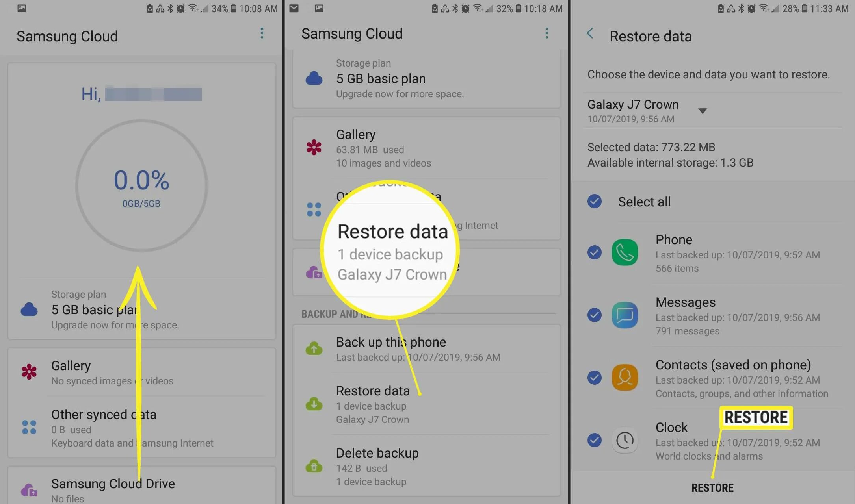The width and height of the screenshot is (855, 504).
Task: Tap the Clock backup icon
Action: coord(624,440)
